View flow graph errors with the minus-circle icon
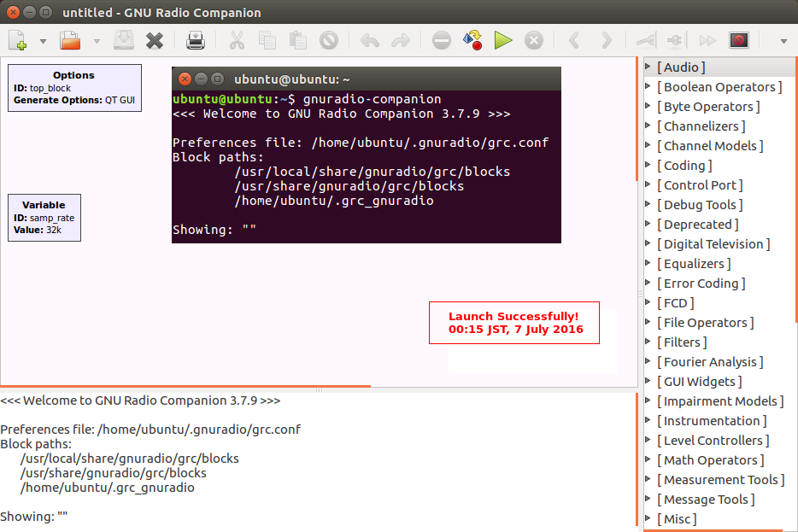798x532 pixels. tap(441, 40)
